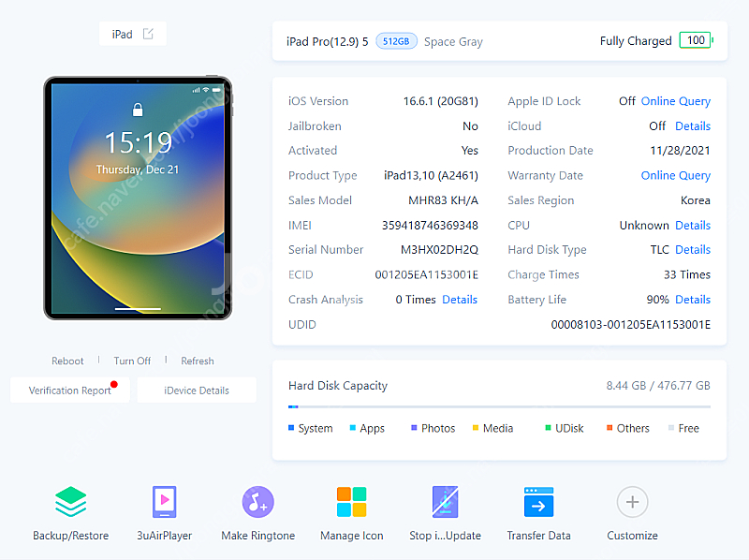Open the Make Ringtone tool
Screen dimensions: 749x560
pyautogui.click(x=258, y=502)
